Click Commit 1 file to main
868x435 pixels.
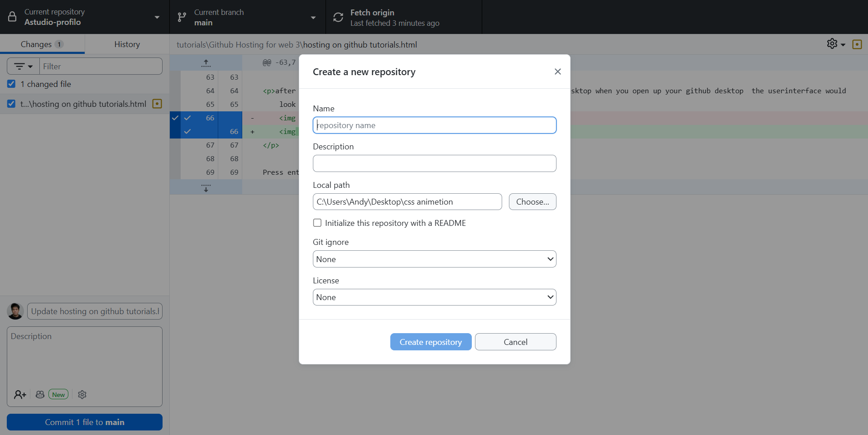point(85,422)
